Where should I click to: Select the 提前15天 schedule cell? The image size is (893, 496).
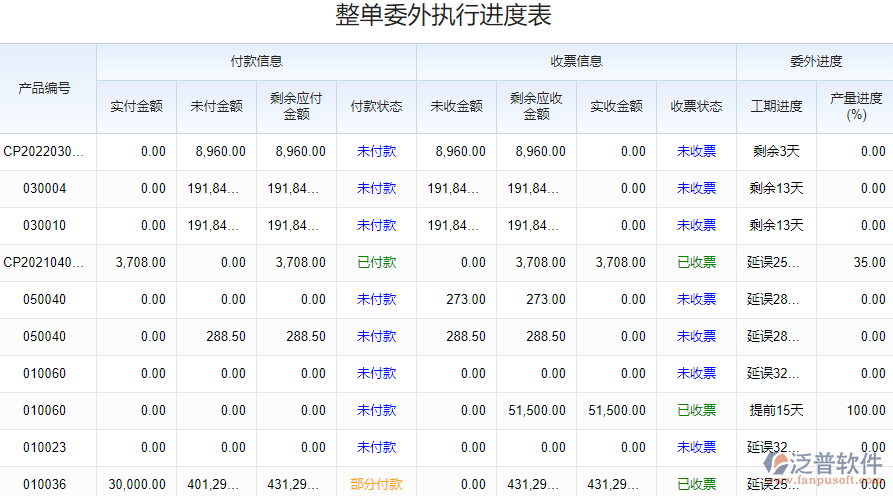(x=776, y=411)
